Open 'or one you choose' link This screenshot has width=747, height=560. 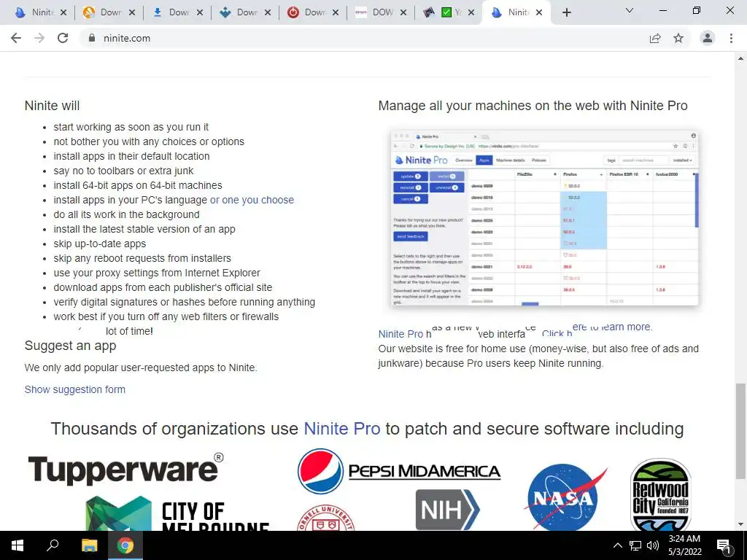point(252,200)
